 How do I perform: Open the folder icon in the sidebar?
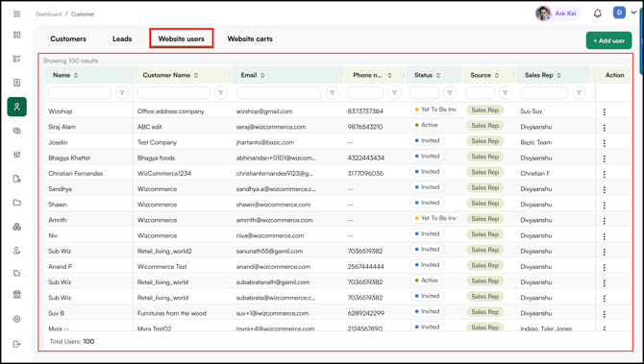tap(17, 203)
